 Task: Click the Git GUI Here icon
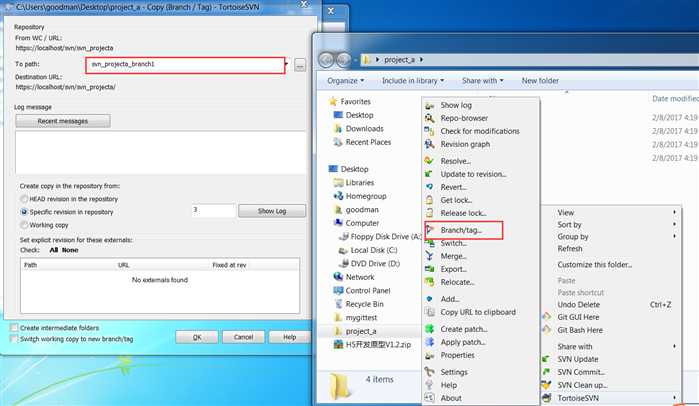click(x=547, y=317)
